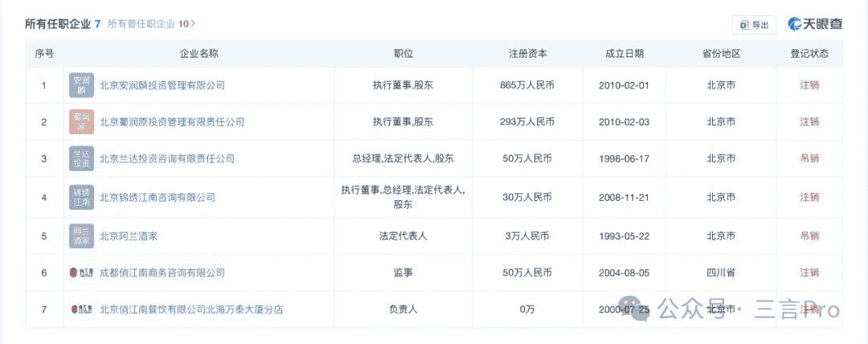Open 成都俏江南商务咨询有限公司 link
This screenshot has height=344, width=868.
tap(162, 273)
